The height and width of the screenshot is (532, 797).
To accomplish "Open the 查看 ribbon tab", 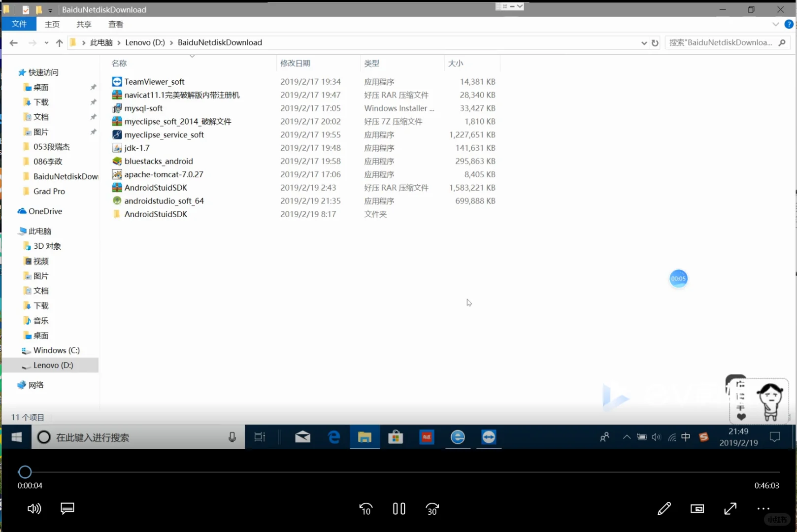I will click(x=116, y=24).
